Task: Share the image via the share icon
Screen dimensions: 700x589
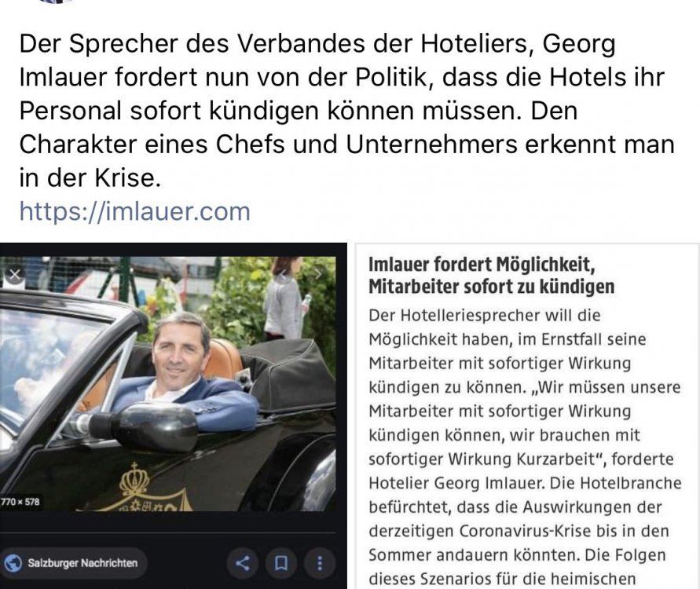Action: [x=243, y=563]
